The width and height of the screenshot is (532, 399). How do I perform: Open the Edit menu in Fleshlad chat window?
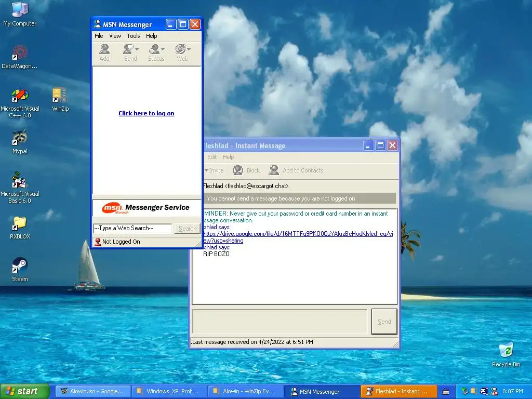click(212, 157)
